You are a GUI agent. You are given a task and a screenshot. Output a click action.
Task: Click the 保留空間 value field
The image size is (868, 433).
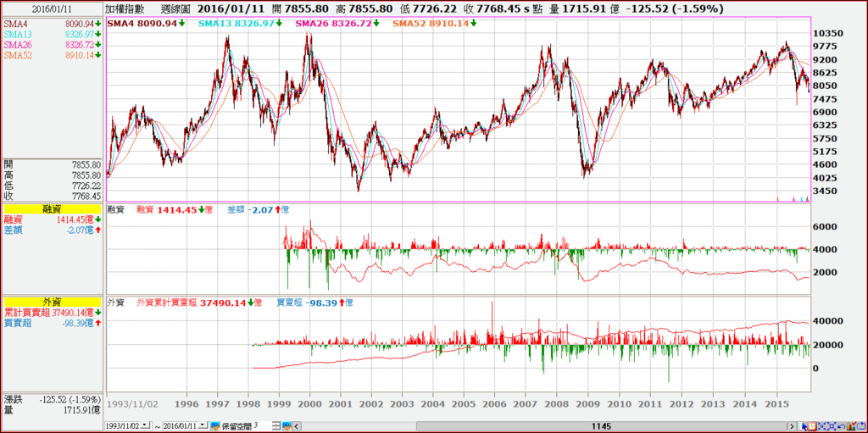[x=263, y=426]
